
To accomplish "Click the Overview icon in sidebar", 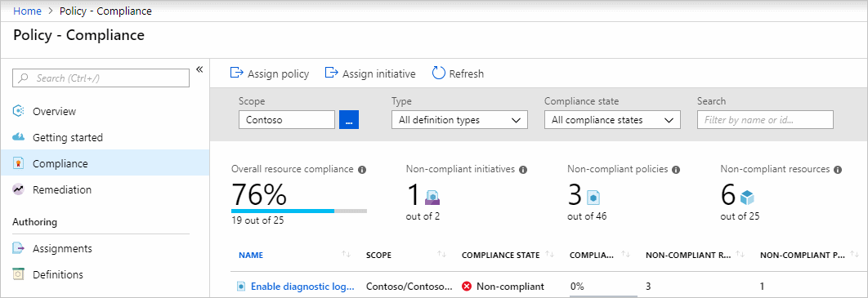I will [x=19, y=111].
